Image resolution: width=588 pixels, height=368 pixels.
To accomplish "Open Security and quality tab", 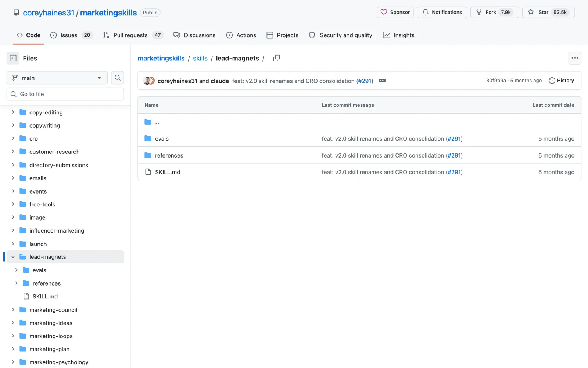I will (340, 35).
